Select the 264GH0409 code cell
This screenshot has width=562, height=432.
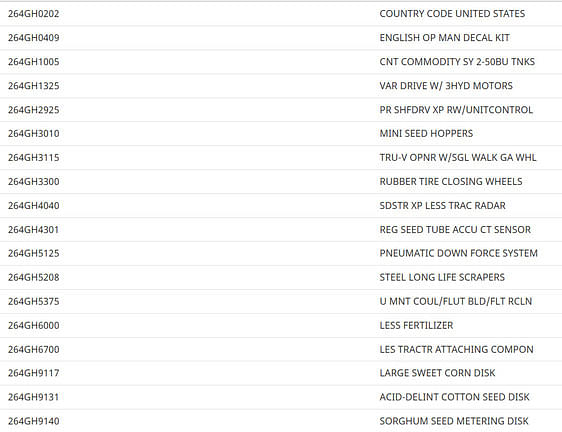tap(34, 38)
